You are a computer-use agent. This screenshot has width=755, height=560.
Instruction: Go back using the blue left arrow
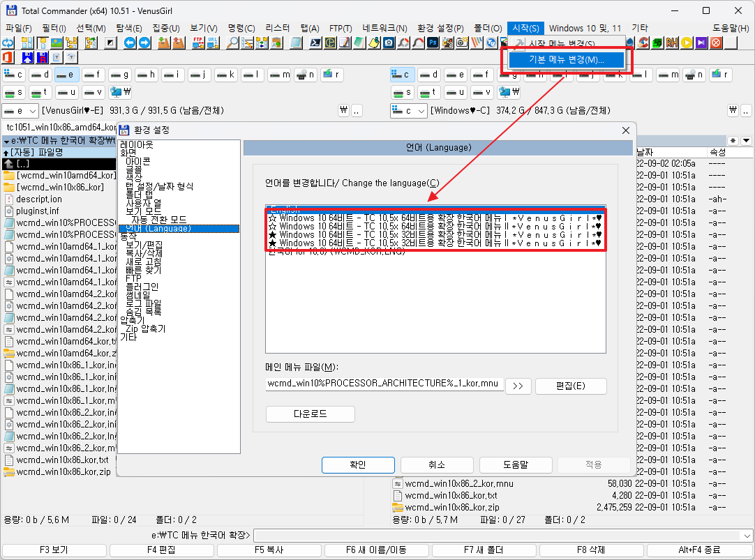coord(130,43)
